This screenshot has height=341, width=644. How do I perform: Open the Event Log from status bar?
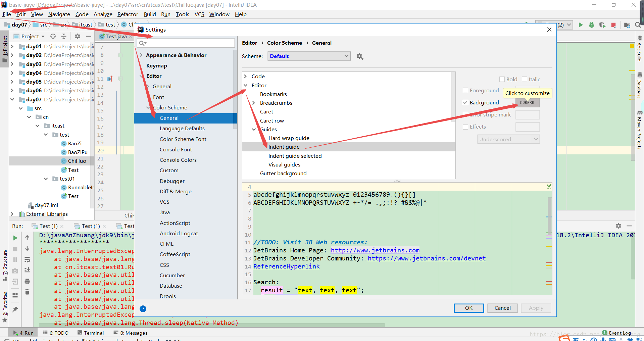[x=617, y=333]
